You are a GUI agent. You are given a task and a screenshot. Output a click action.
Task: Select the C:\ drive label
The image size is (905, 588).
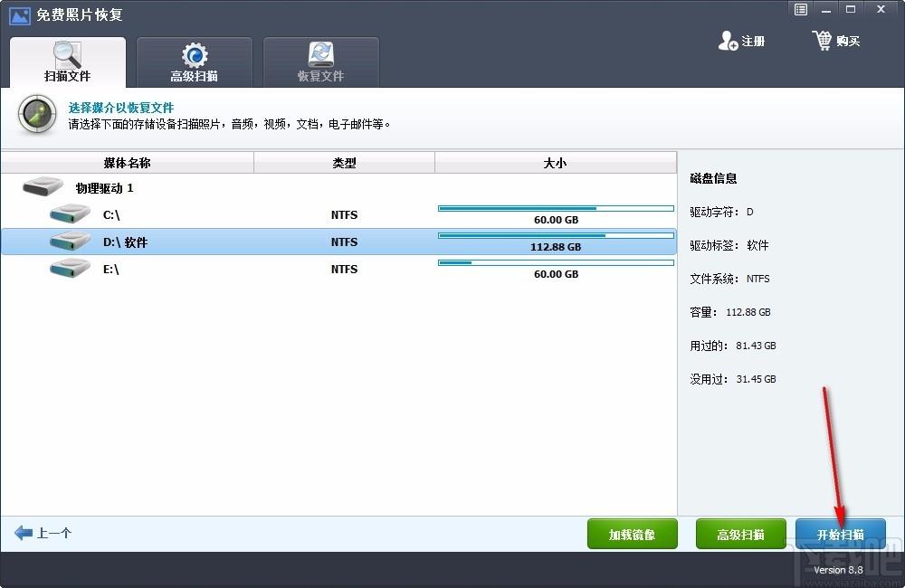(111, 214)
